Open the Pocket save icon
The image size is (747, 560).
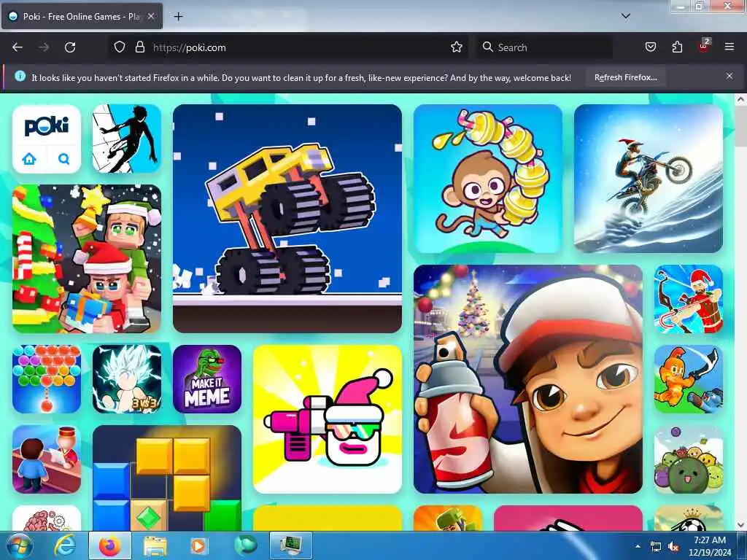650,47
